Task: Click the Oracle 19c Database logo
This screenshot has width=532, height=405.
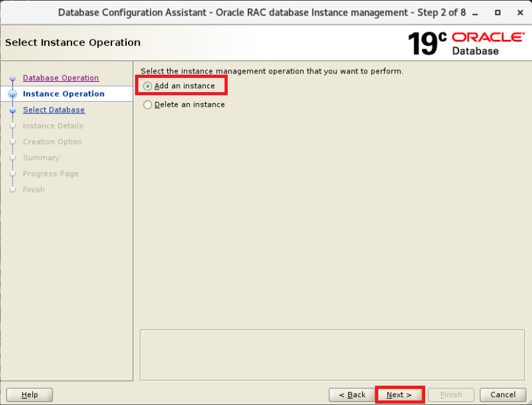Action: [466, 43]
